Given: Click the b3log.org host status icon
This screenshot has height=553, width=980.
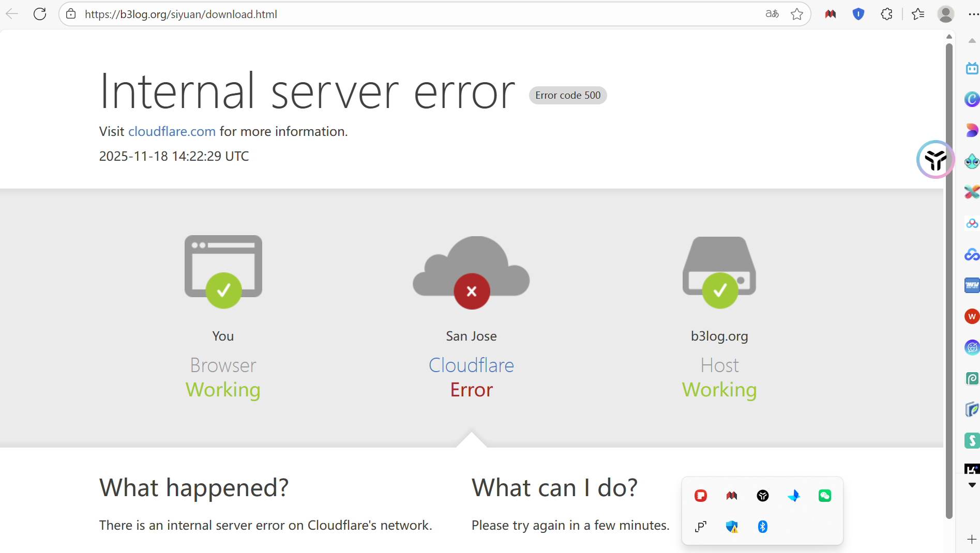Looking at the screenshot, I should (x=719, y=272).
